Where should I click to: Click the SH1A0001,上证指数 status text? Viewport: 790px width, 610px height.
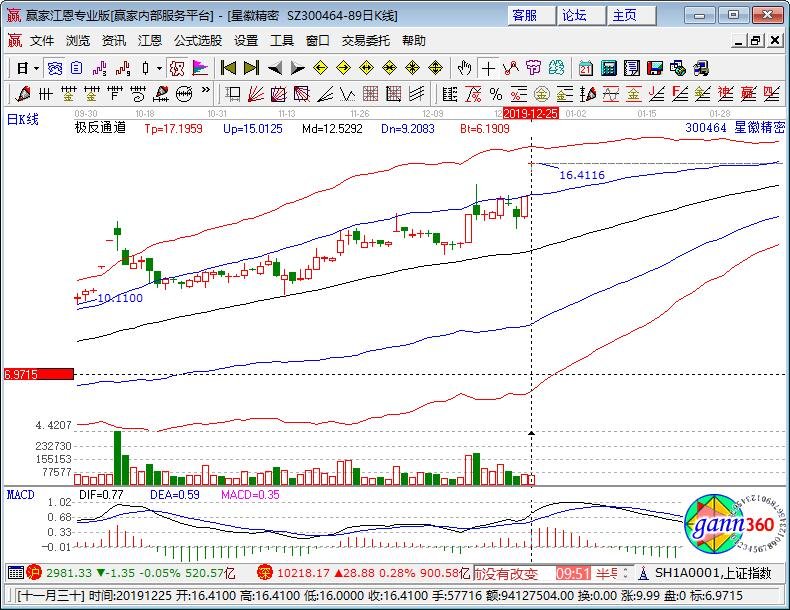713,573
